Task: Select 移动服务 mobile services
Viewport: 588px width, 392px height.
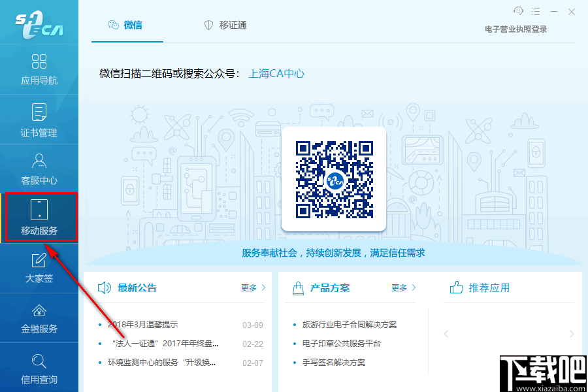Action: (39, 218)
